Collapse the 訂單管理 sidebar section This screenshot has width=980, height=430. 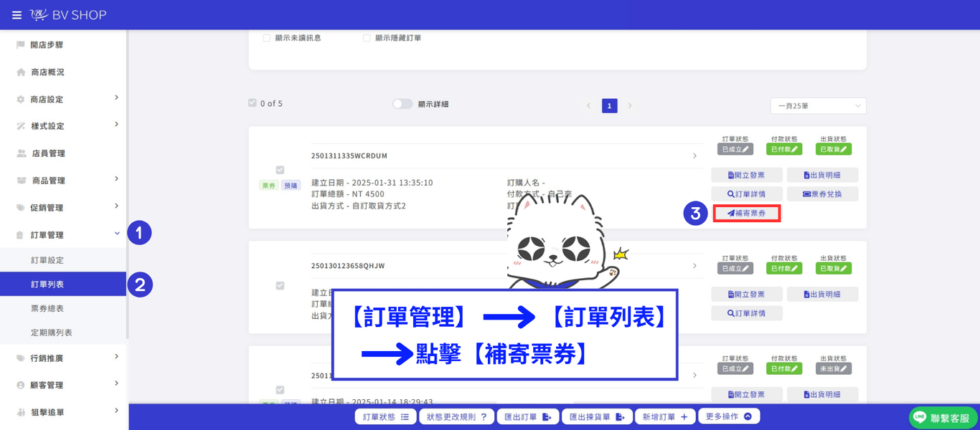click(x=116, y=233)
